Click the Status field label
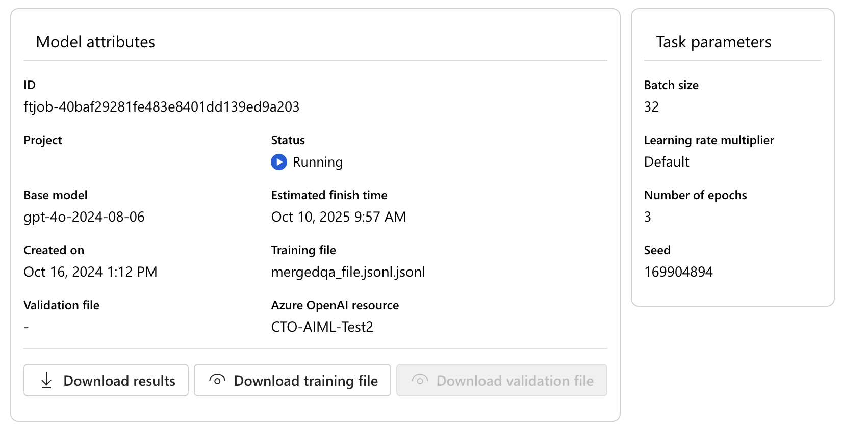This screenshot has width=868, height=432. pos(288,140)
